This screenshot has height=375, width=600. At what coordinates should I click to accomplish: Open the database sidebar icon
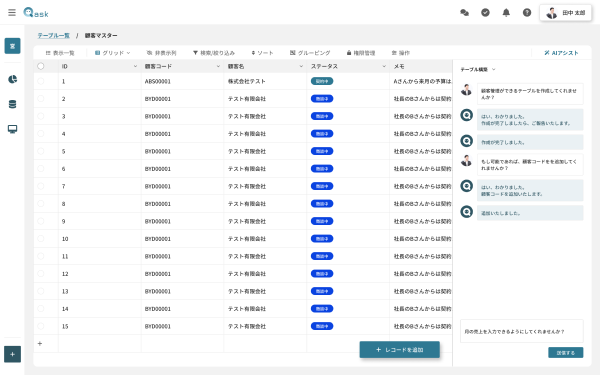pyautogui.click(x=12, y=104)
